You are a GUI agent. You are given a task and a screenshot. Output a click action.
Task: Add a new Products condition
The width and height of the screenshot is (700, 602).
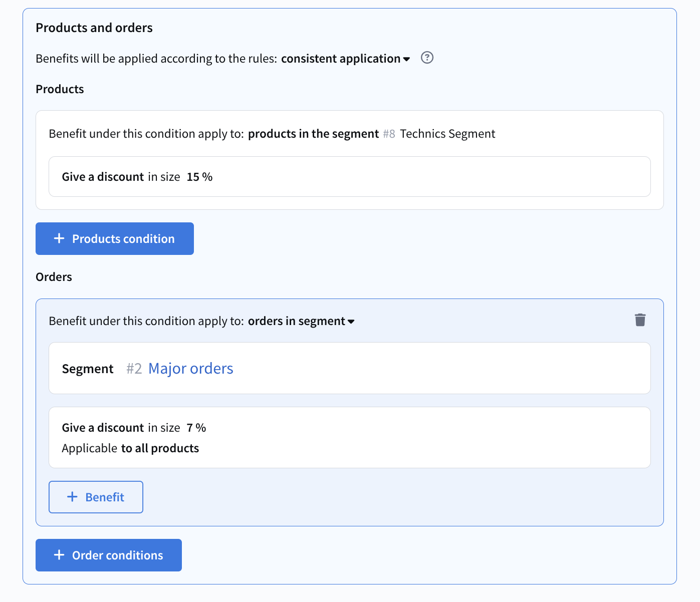pos(115,238)
